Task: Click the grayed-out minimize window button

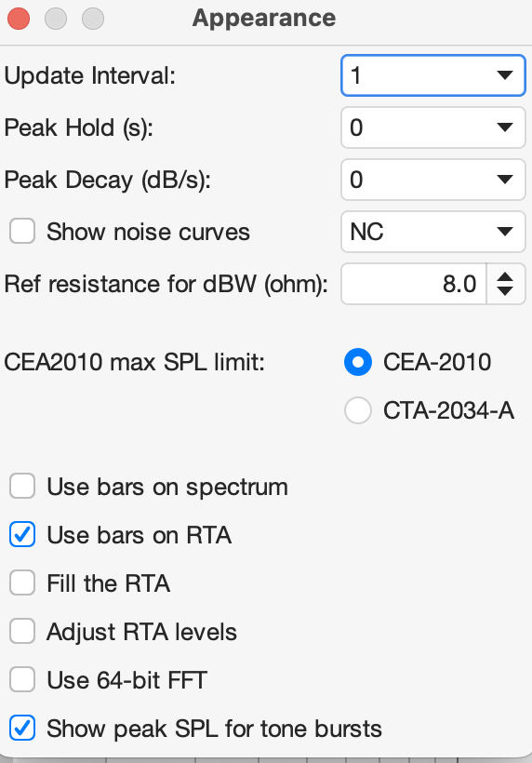Action: 56,19
